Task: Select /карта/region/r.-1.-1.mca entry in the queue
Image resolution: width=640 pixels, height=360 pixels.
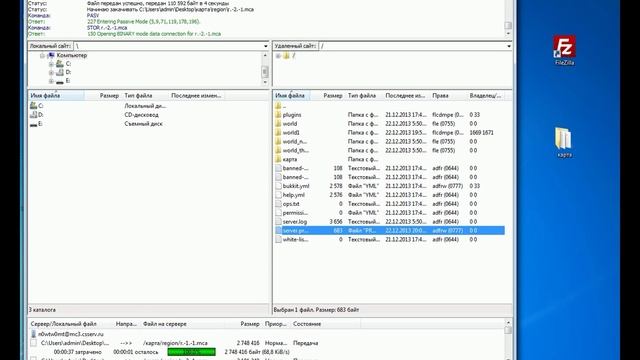Action: (175, 343)
